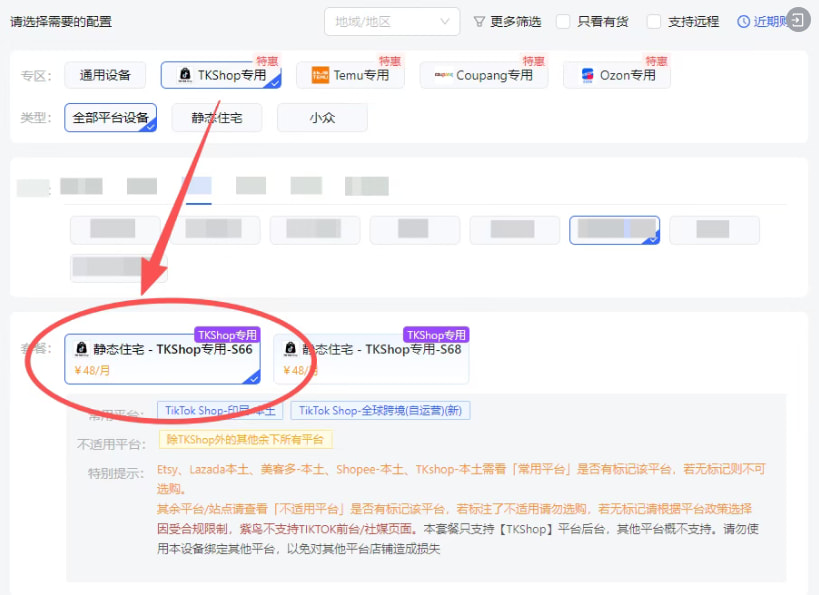
Task: Select the Temu专用 zone
Action: coord(350,75)
